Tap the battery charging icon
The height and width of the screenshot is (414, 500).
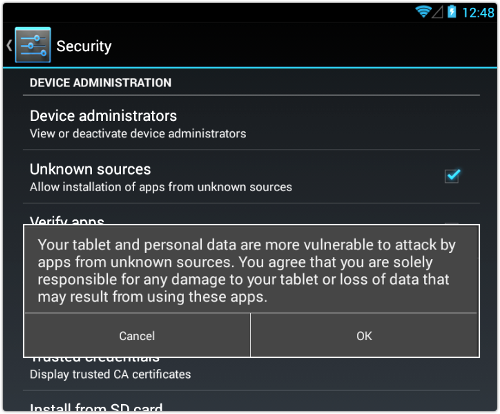click(x=452, y=12)
